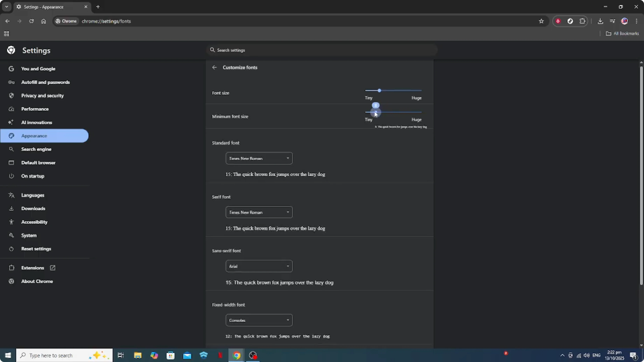Open the Windows Start menu
644x362 pixels.
click(x=8, y=355)
